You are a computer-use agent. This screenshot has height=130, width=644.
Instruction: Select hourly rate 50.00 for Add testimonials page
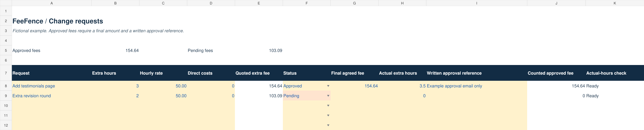click(x=163, y=86)
